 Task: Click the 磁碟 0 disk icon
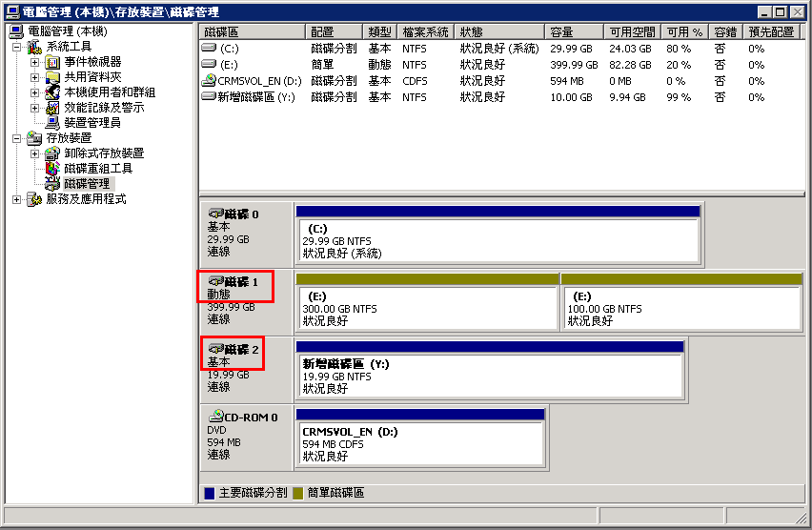[x=216, y=214]
